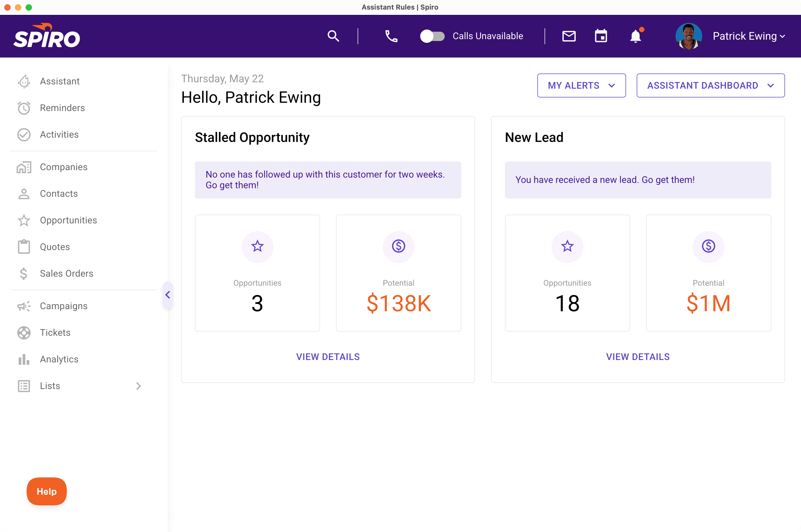This screenshot has height=532, width=801.
Task: Open the notifications bell
Action: click(635, 36)
